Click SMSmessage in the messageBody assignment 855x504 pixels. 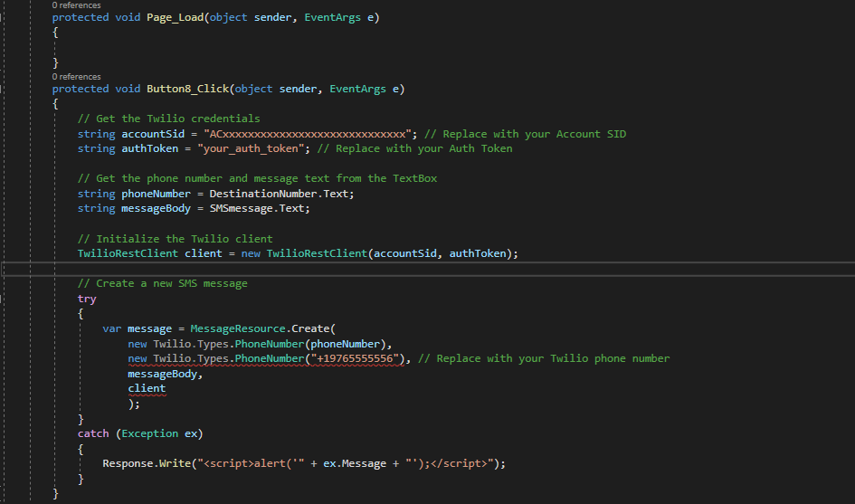pos(241,209)
